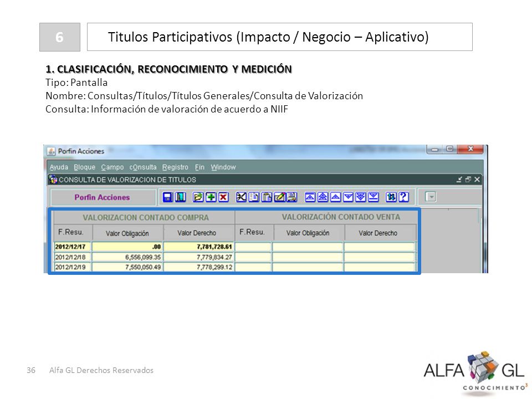Click the VALORIZACION CONTADO COMPRA header

tap(146, 217)
